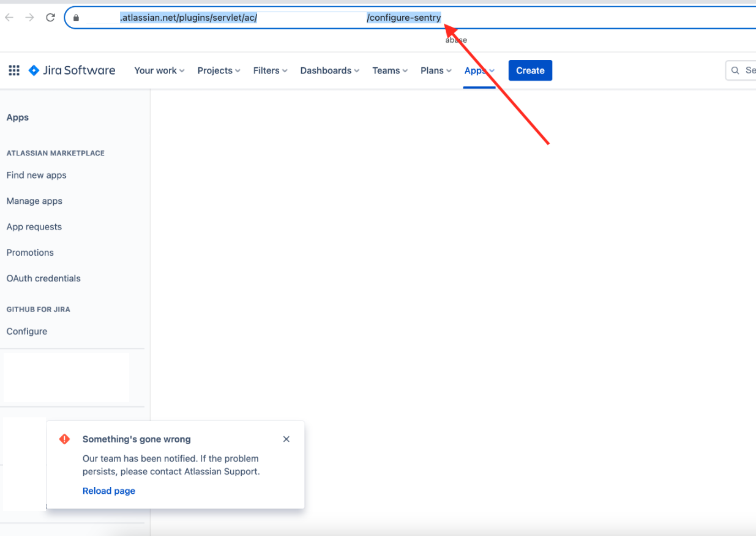Screen dimensions: 756x536
Task: Click the Reload page link
Action: [109, 491]
